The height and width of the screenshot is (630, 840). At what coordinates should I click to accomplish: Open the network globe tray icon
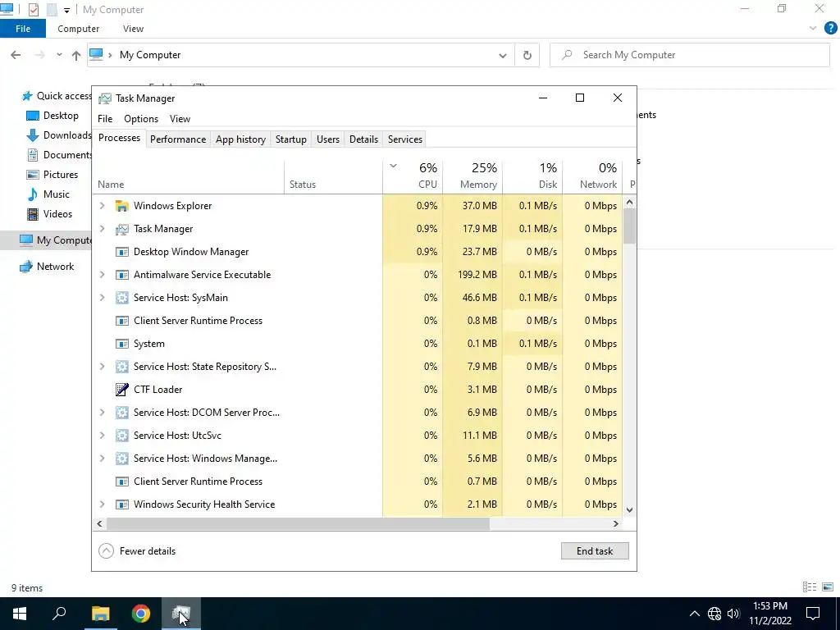click(x=714, y=614)
